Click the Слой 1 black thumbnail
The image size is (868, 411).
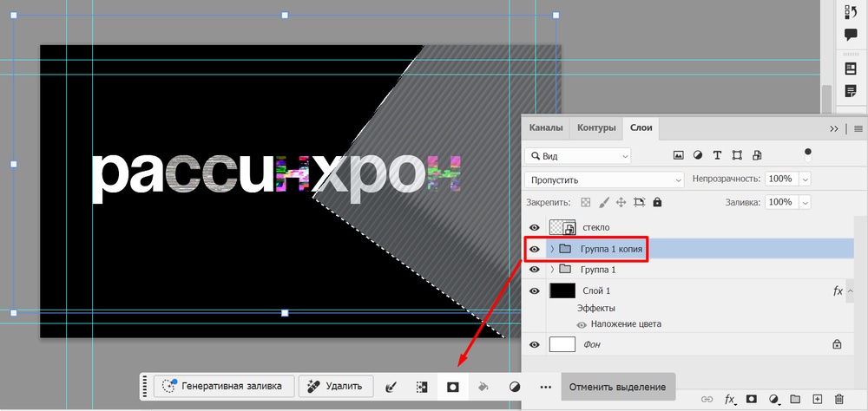[562, 291]
